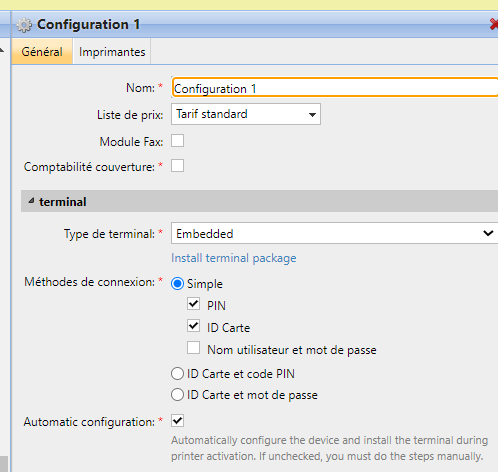Uncheck the ID Carte checkbox
Viewport: 498px width, 472px height.
pos(193,326)
